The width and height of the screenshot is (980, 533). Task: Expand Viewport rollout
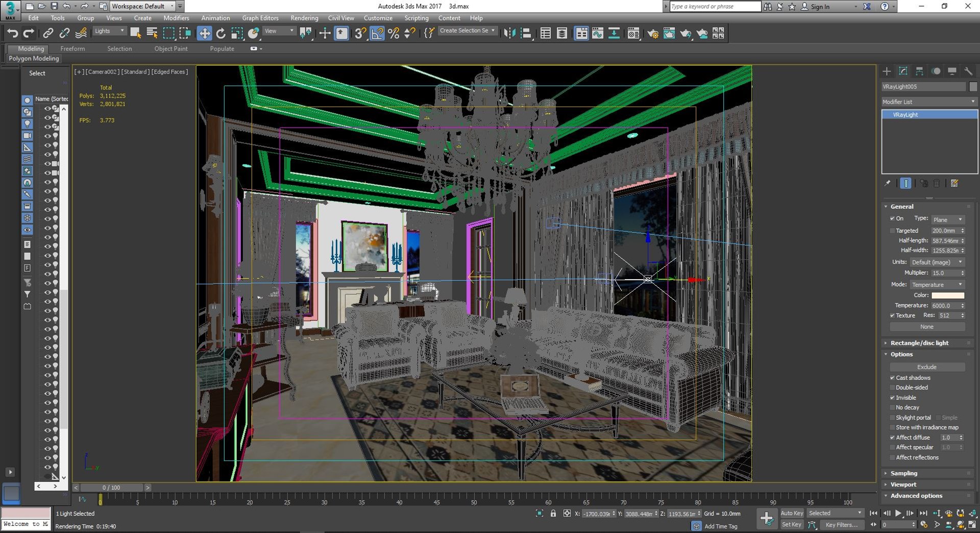[x=927, y=484]
